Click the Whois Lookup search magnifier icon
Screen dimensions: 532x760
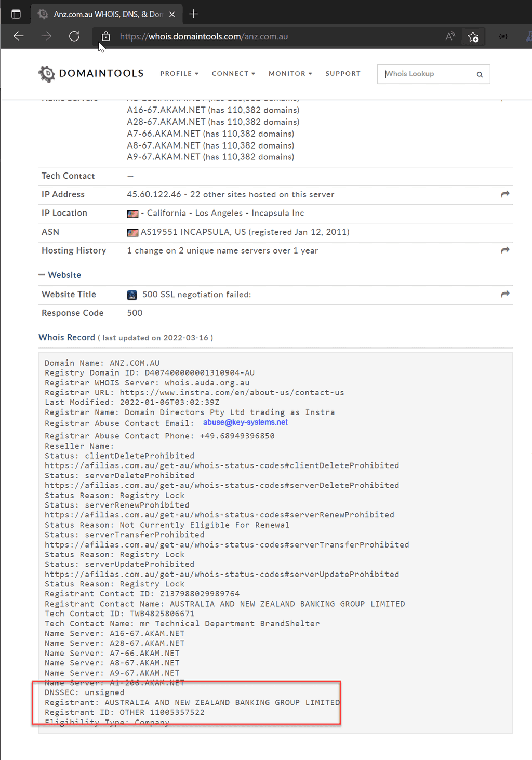pyautogui.click(x=479, y=74)
